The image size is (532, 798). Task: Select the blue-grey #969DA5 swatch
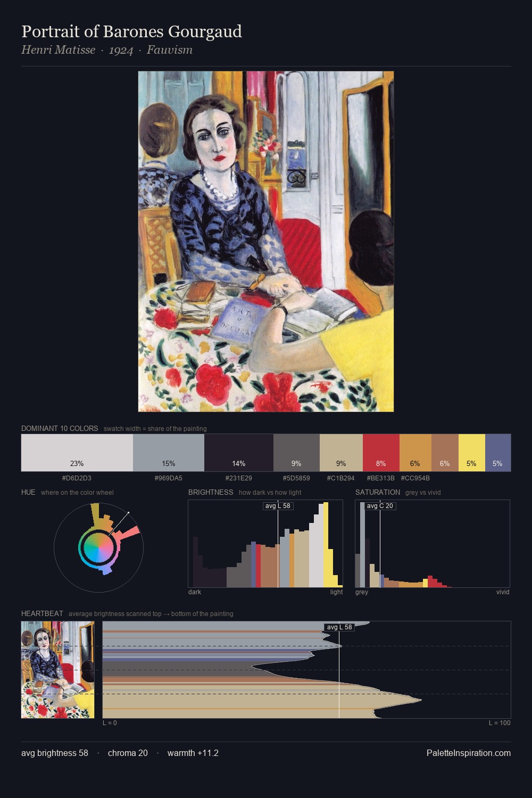click(x=169, y=453)
